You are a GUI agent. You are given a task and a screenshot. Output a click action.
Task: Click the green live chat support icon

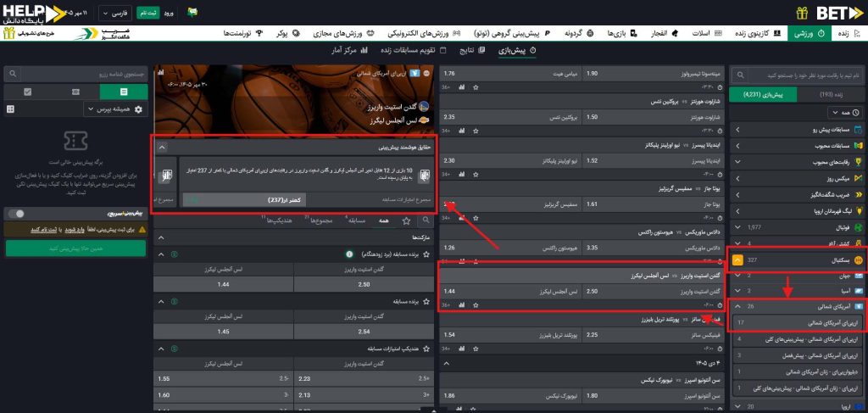(x=192, y=12)
